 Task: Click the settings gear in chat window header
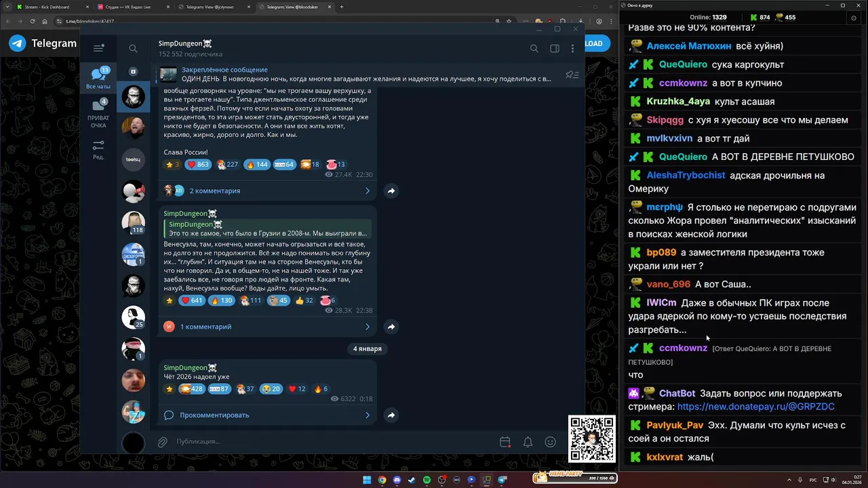(x=853, y=18)
